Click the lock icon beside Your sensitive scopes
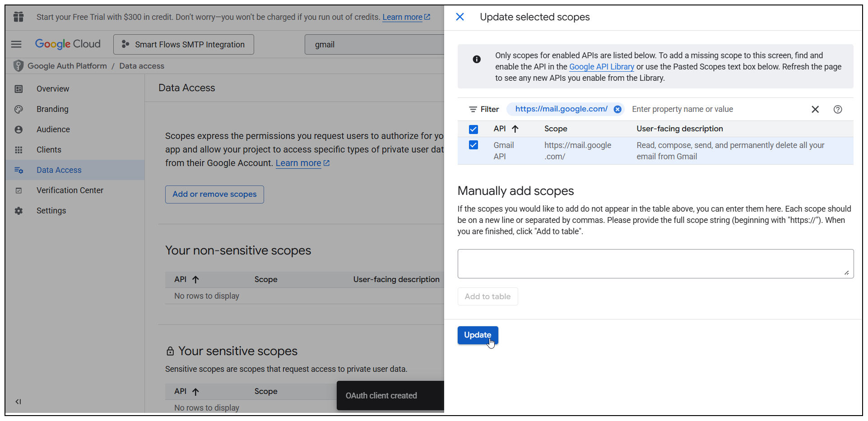Viewport: 868px width, 421px height. coord(170,351)
